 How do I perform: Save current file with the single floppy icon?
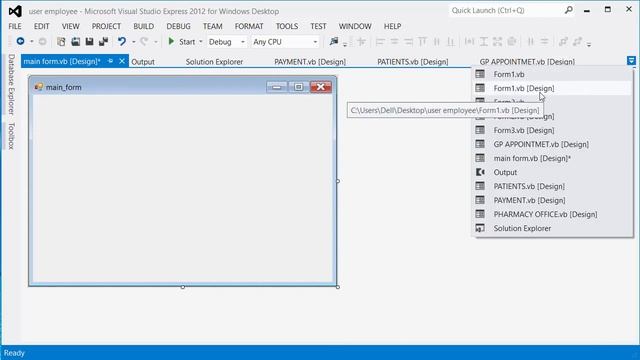(x=89, y=41)
